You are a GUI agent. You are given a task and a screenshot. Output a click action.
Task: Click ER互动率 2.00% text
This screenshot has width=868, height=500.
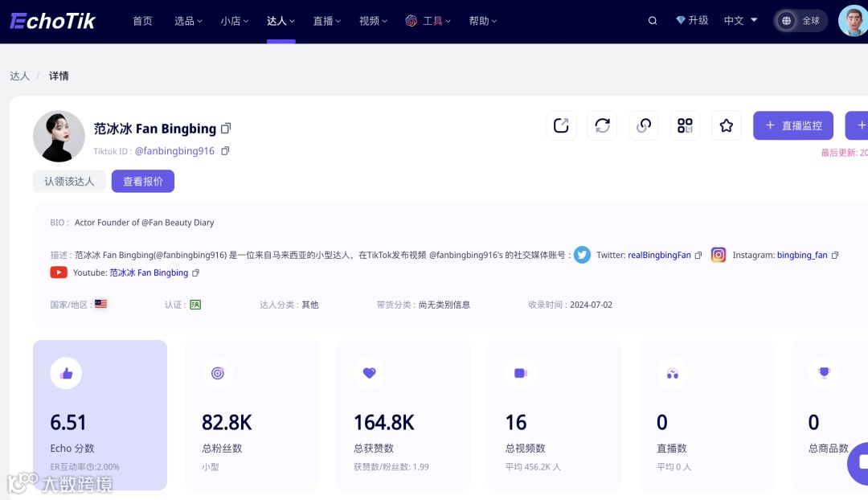coord(84,467)
